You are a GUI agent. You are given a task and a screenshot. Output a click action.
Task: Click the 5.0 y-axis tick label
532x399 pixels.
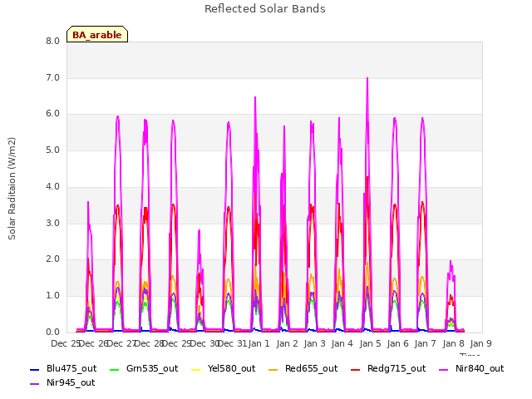point(52,150)
